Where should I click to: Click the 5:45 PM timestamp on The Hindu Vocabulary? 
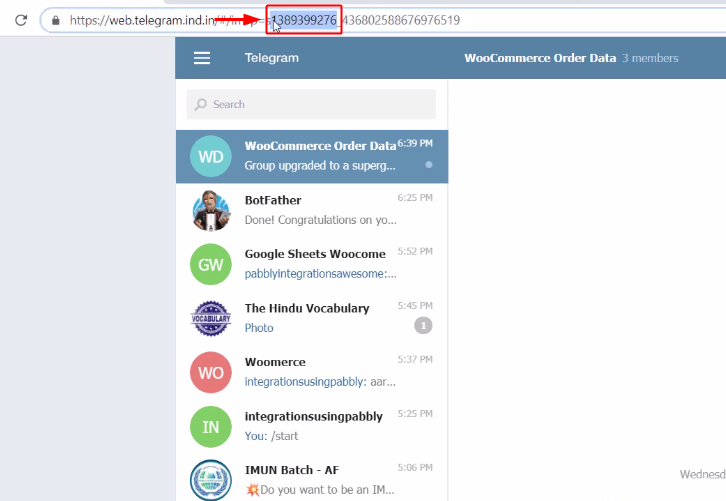415,306
